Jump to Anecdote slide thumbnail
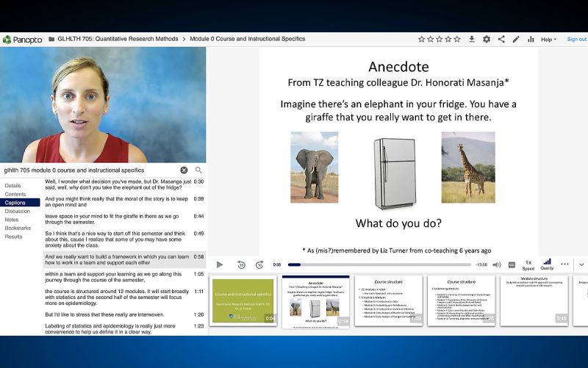The width and height of the screenshot is (588, 368). (316, 303)
